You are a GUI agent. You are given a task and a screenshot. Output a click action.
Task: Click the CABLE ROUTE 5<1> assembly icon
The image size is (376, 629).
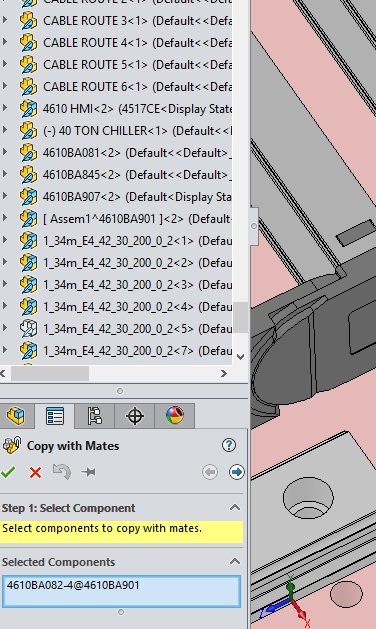pos(28,65)
